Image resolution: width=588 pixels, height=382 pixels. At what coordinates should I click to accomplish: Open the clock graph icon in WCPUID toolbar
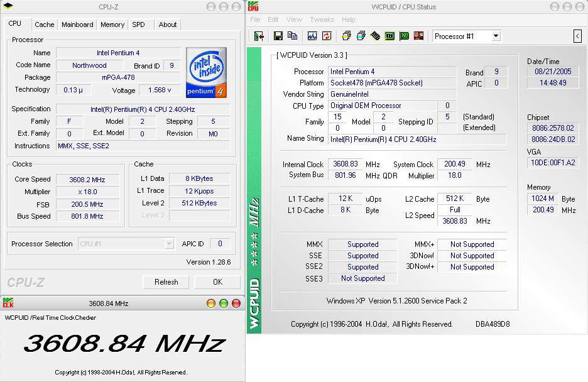click(312, 36)
